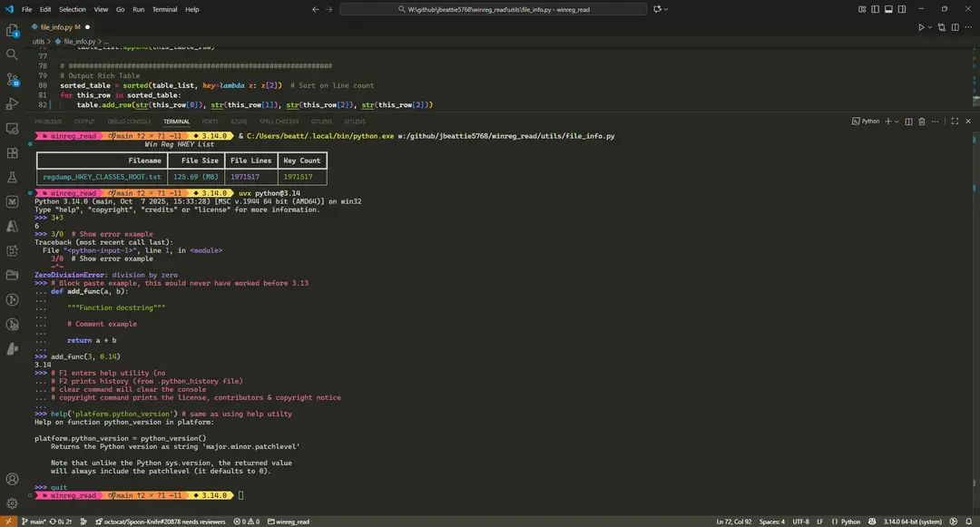Kill the active terminal with the trash icon
This screenshot has height=527, width=980.
click(x=922, y=121)
